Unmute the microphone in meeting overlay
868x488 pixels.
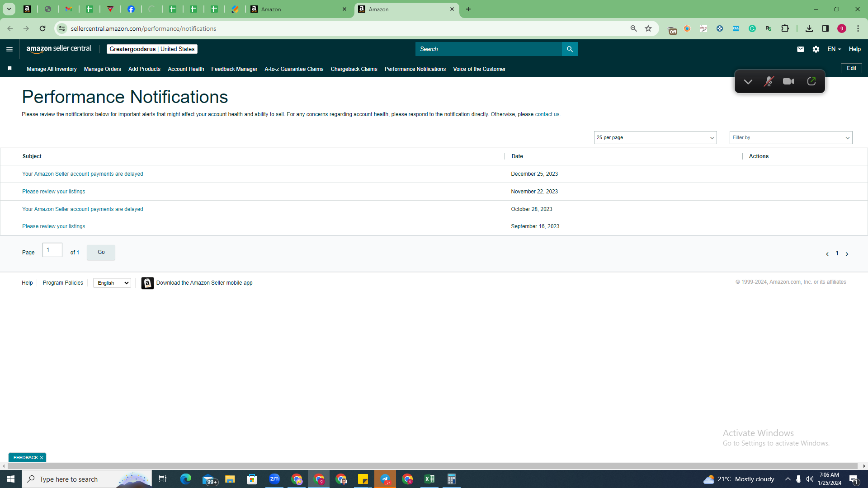tap(769, 82)
